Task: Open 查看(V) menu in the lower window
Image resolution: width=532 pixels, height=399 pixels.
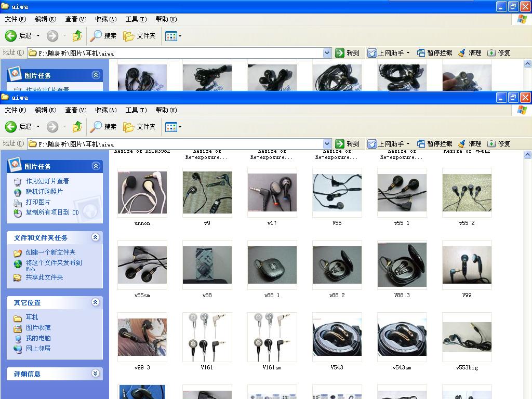Action: (76, 110)
